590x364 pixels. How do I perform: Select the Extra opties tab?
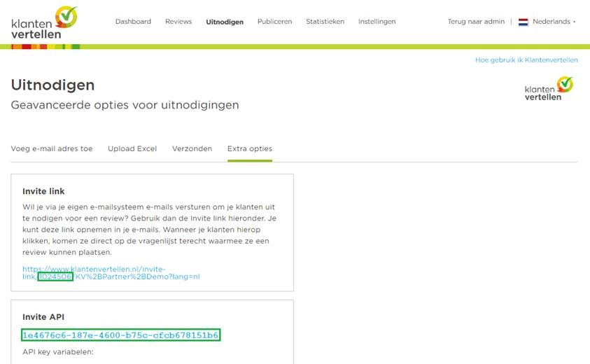(x=250, y=148)
